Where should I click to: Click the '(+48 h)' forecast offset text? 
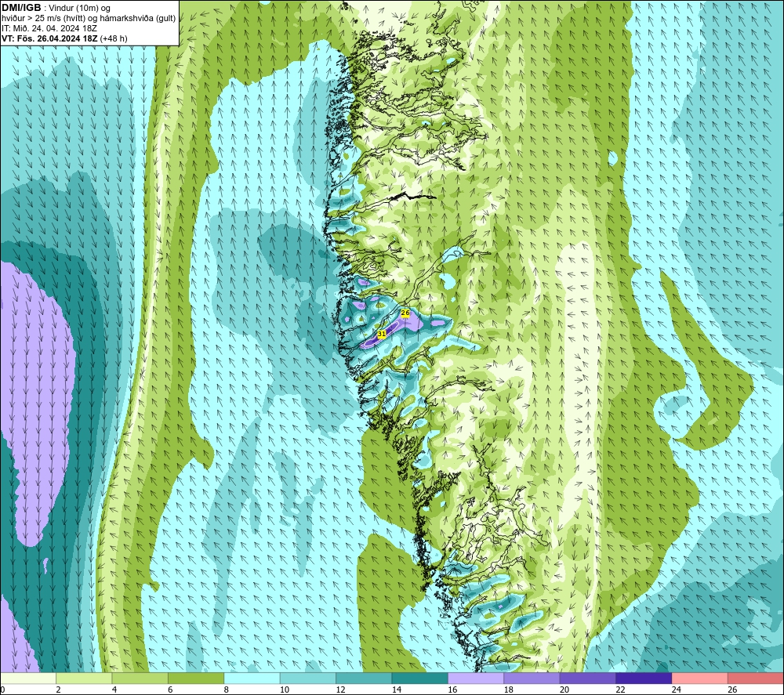point(114,38)
